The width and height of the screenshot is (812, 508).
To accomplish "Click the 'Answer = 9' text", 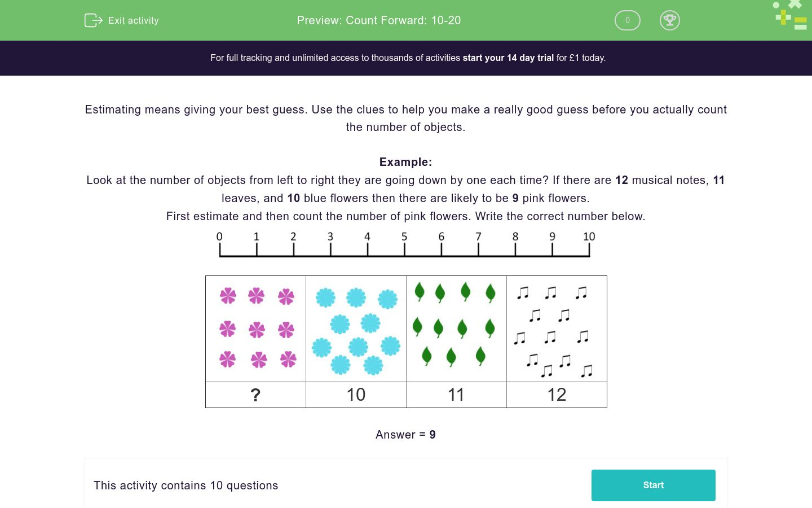I will [x=405, y=435].
